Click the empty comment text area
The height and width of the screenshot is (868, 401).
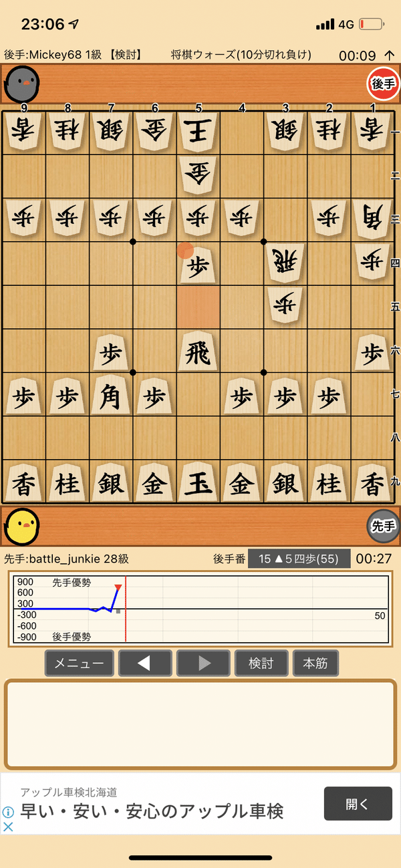tap(200, 725)
